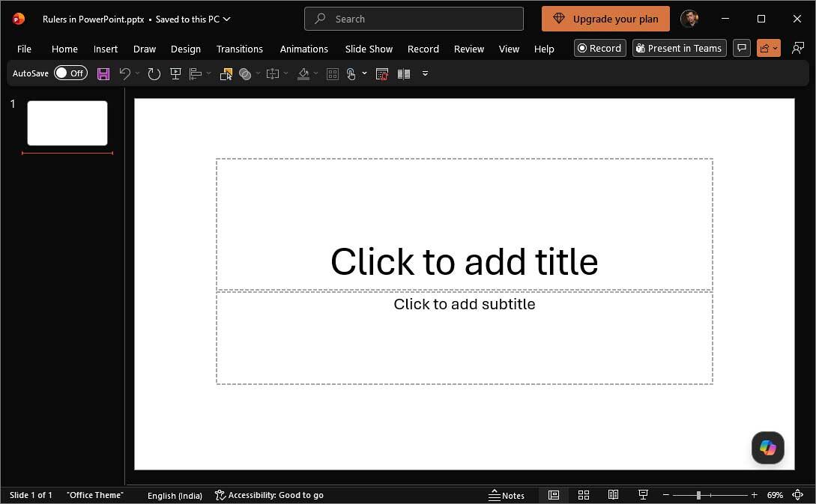Toggle the AutoSave switch
Image resolution: width=816 pixels, height=504 pixels.
tap(70, 73)
